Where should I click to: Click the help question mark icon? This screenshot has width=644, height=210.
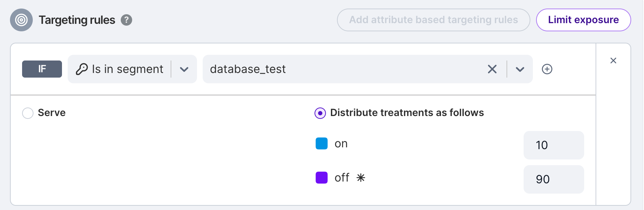click(126, 20)
